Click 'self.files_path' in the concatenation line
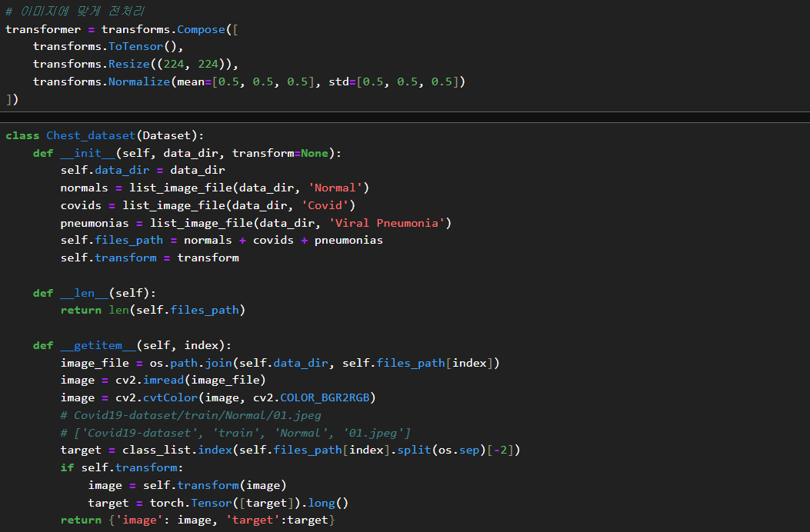This screenshot has height=532, width=810. (112, 240)
